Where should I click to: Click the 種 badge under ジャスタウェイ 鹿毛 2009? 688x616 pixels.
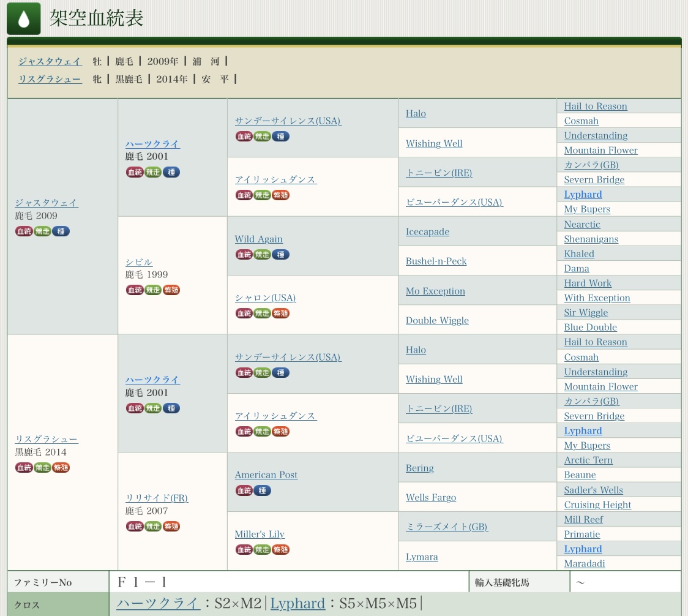[61, 231]
